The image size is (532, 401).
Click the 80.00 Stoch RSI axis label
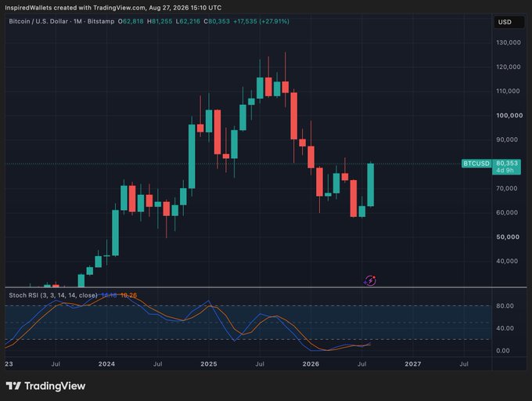click(x=505, y=306)
